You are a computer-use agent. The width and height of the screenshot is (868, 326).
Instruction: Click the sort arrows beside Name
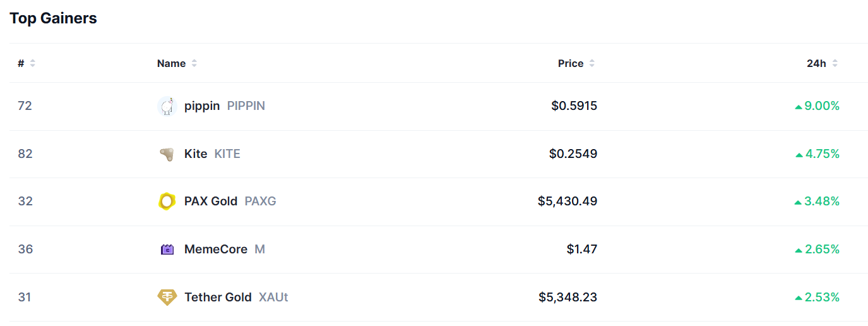tap(194, 63)
